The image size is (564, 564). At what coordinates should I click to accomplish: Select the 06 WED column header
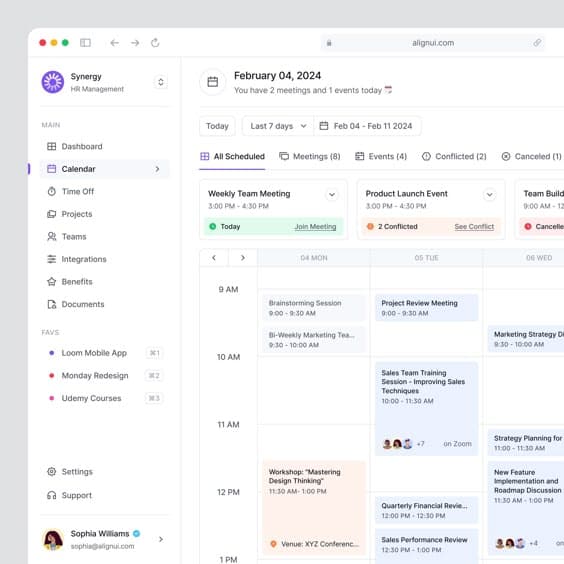(525, 258)
